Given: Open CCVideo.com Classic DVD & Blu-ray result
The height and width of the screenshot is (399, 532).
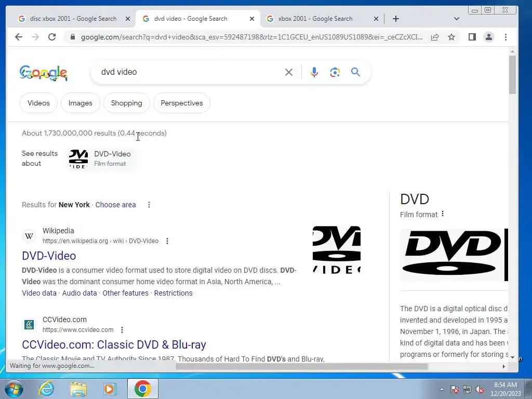Looking at the screenshot, I should (114, 345).
